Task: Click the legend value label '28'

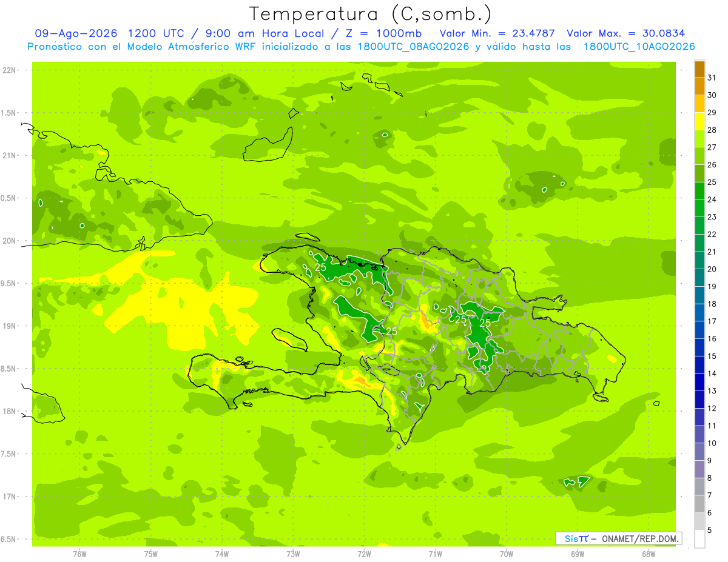Action: 712,130
